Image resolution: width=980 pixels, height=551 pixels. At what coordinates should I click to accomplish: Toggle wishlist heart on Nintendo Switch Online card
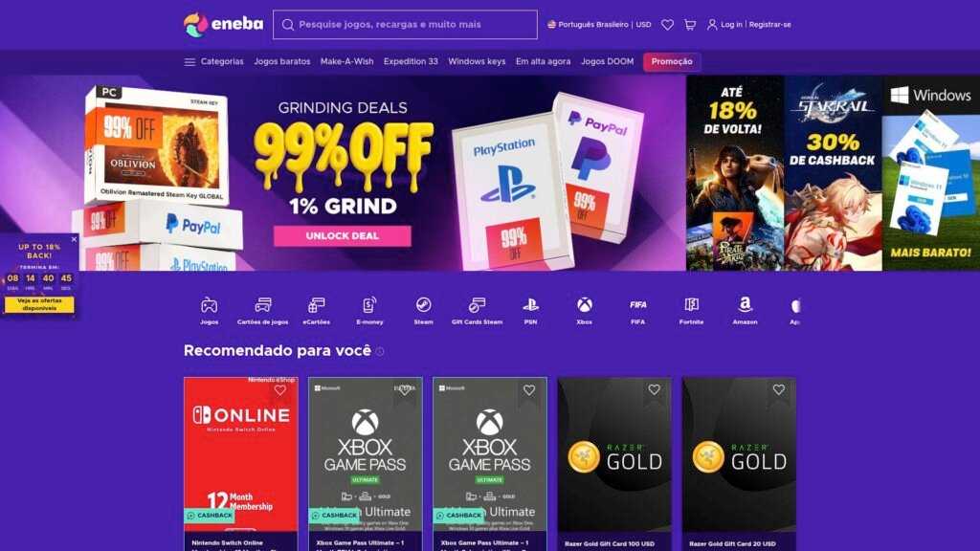pos(280,390)
